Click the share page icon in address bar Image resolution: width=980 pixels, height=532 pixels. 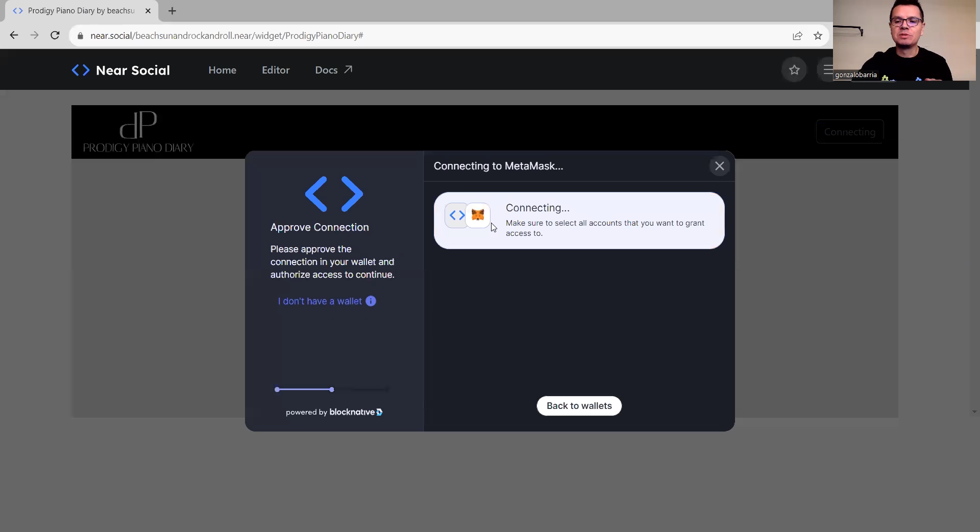pyautogui.click(x=797, y=36)
